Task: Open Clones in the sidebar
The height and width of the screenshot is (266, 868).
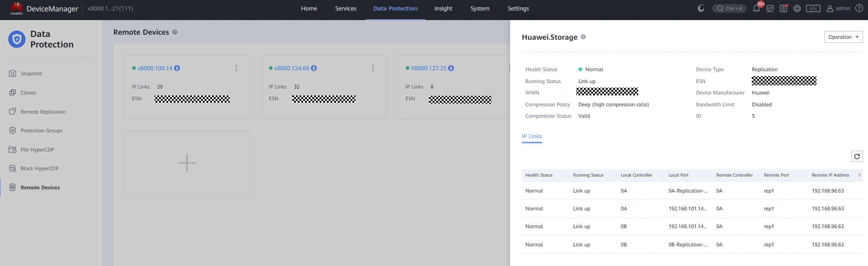Action: pyautogui.click(x=28, y=93)
